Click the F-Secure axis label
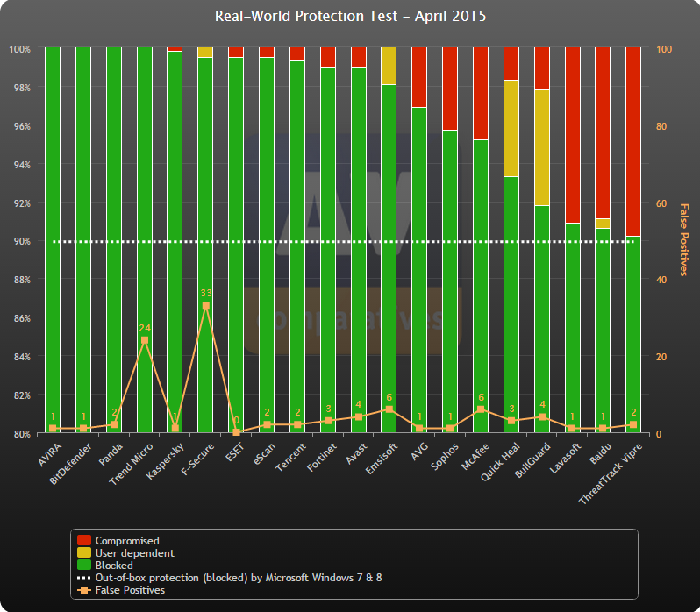Image resolution: width=700 pixels, height=612 pixels. pyautogui.click(x=197, y=459)
